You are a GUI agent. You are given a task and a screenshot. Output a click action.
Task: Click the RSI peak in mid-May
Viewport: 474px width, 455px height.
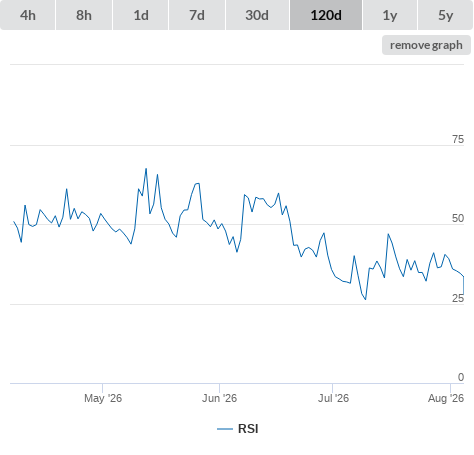coord(146,169)
